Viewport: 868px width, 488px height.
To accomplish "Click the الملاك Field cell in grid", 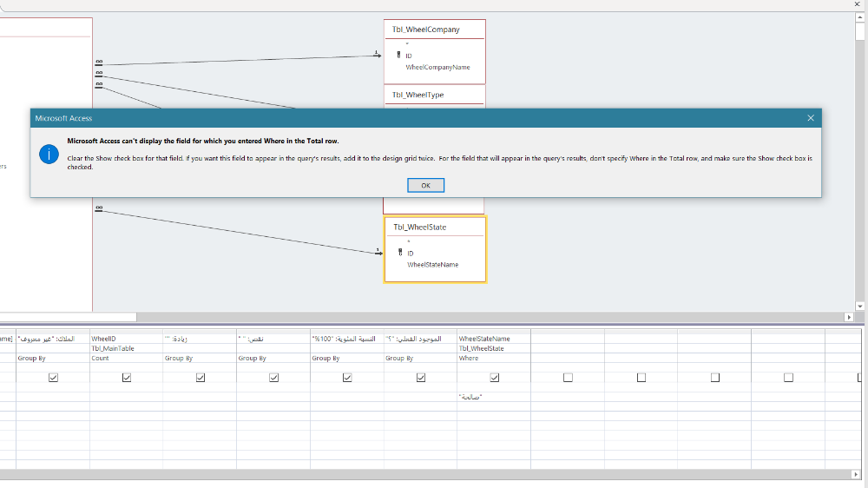I will point(53,339).
